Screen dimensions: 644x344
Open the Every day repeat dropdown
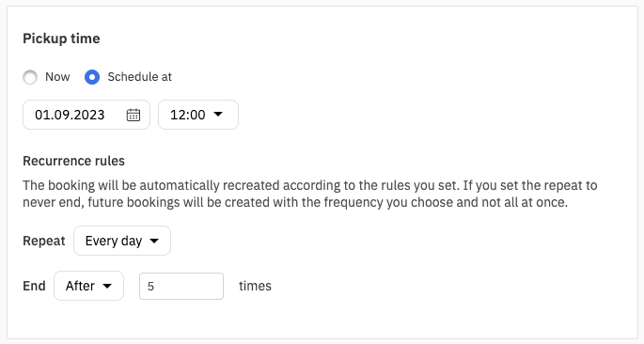pos(122,241)
